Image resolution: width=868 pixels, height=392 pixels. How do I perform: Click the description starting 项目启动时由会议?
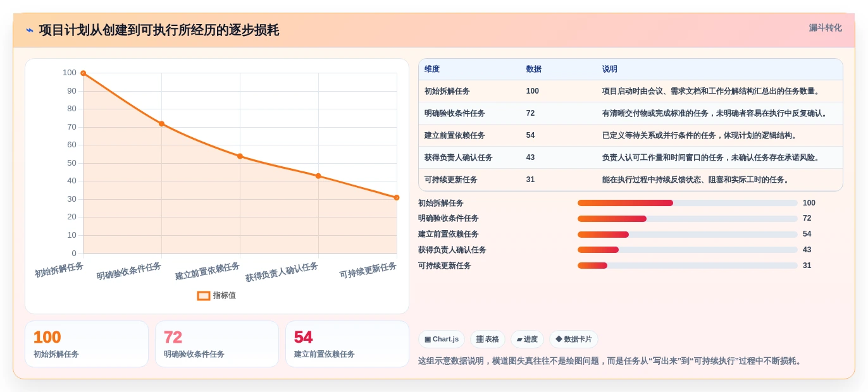coord(712,91)
